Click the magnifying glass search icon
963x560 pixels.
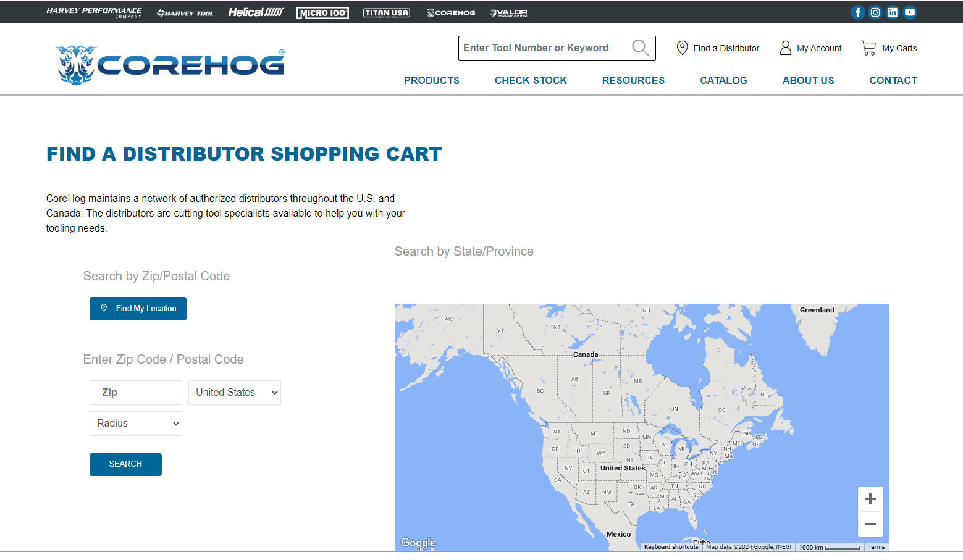click(640, 48)
